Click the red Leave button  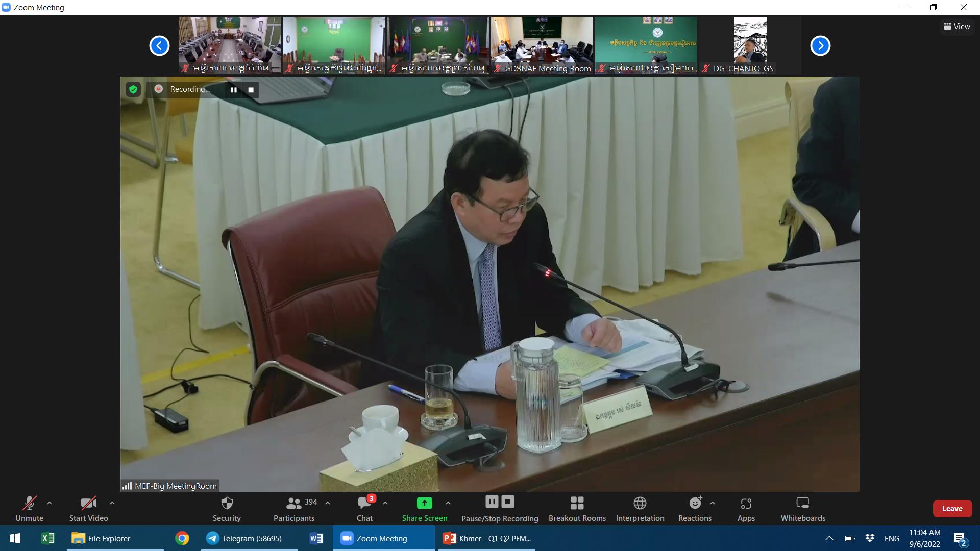click(x=952, y=509)
